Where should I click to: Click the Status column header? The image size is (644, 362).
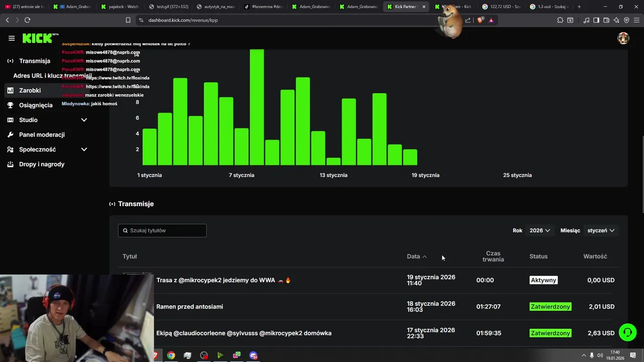pyautogui.click(x=538, y=256)
